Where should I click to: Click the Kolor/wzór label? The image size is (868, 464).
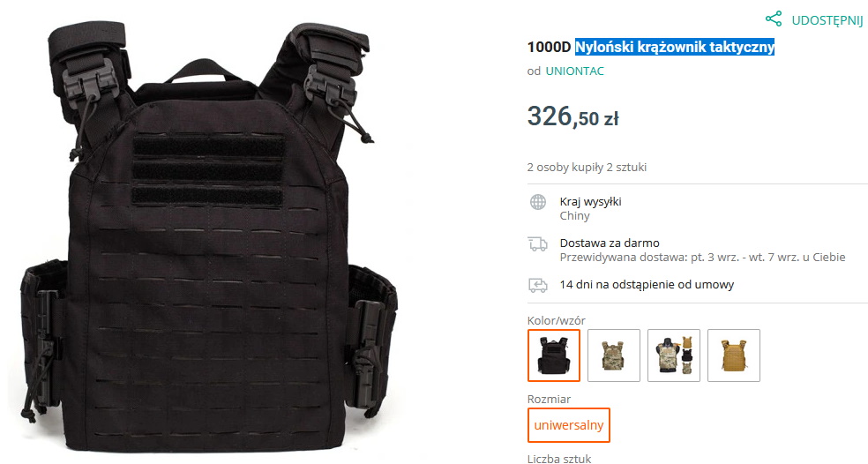(556, 320)
